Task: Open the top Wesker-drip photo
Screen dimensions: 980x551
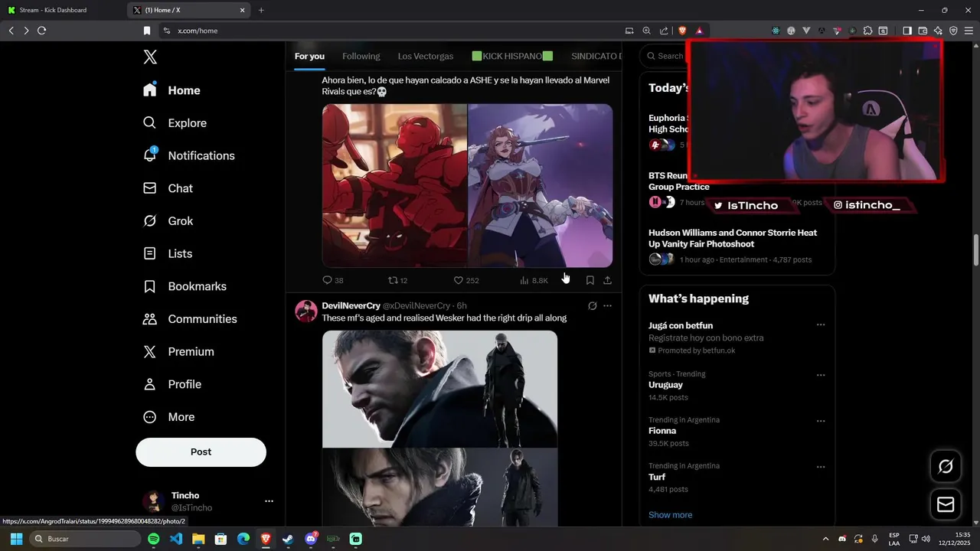Action: 439,389
